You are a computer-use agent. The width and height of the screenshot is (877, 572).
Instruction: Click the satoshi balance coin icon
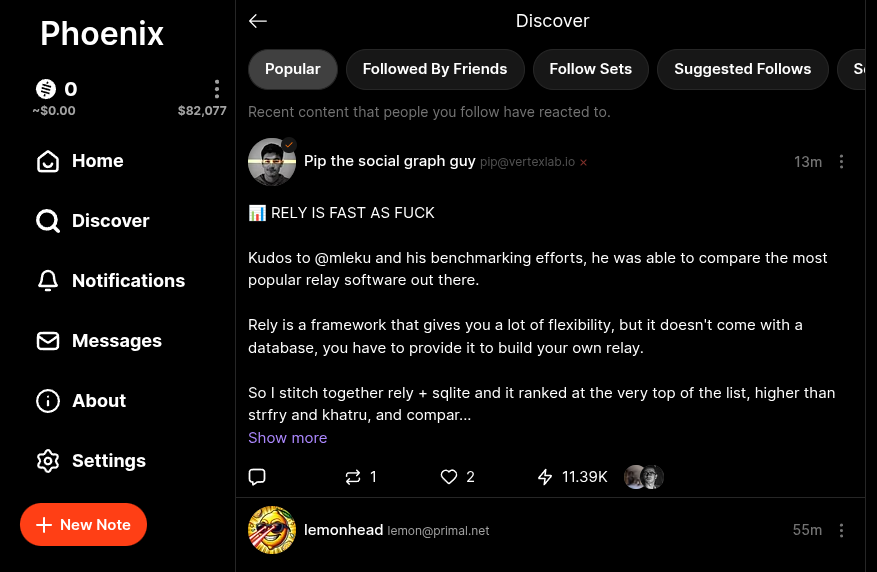[x=47, y=90]
